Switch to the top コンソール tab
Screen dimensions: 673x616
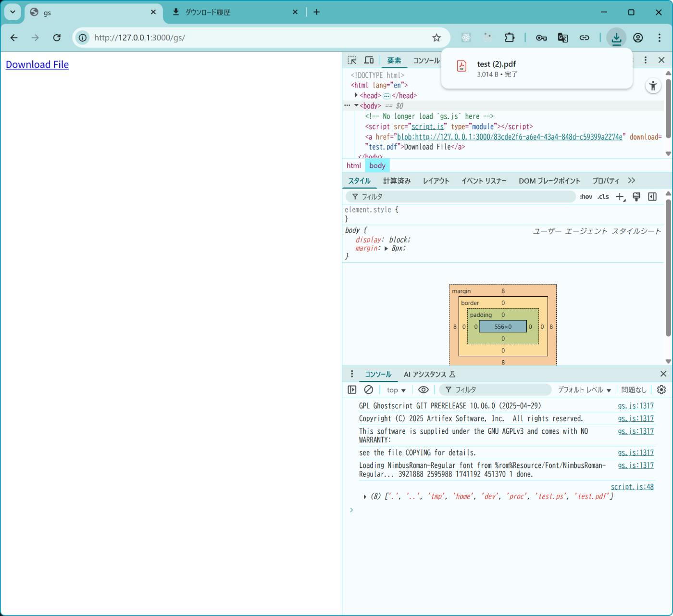tap(426, 60)
